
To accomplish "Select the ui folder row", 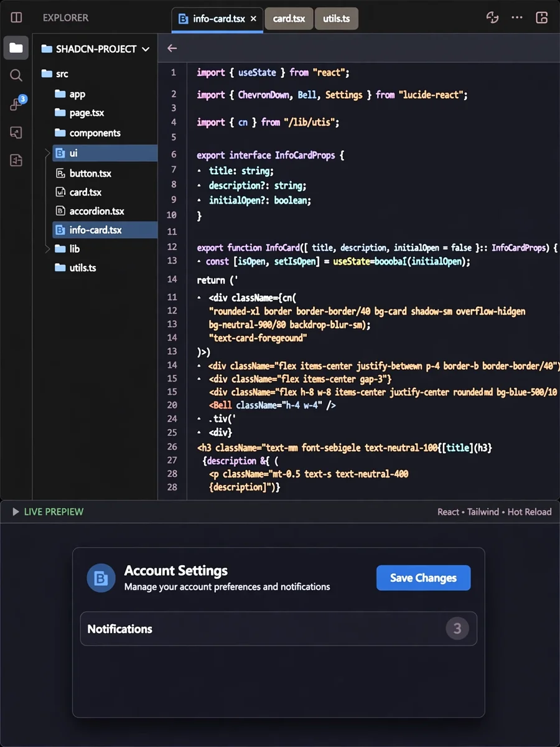I will (x=105, y=153).
